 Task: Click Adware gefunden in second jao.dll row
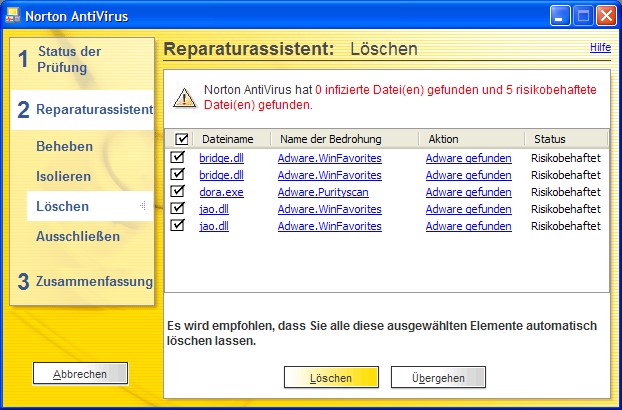click(468, 226)
